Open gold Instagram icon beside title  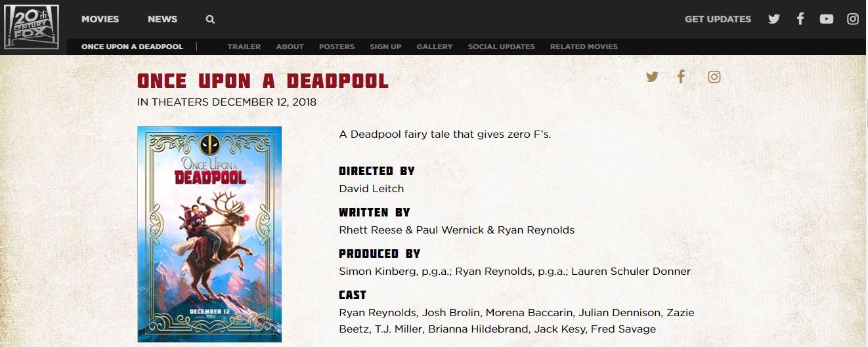click(x=714, y=77)
